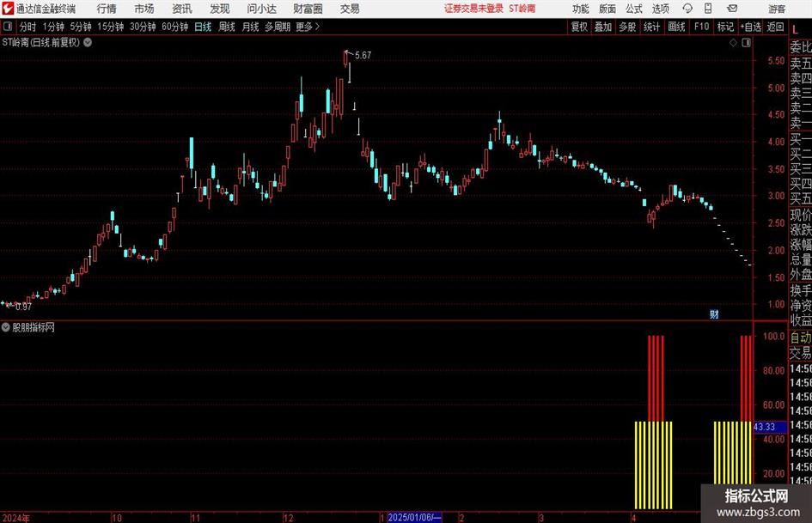Click the L tab in right panel
812x523 pixels.
[x=795, y=30]
